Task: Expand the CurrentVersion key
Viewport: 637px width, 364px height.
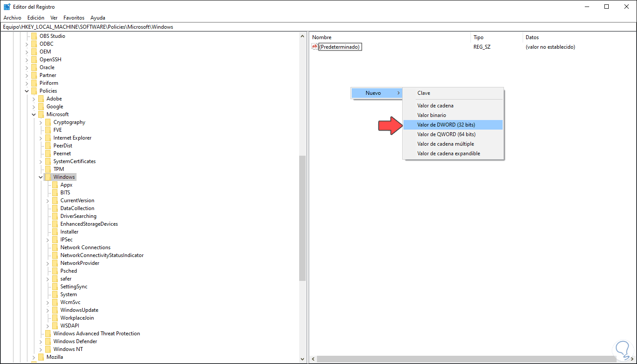Action: tap(48, 200)
